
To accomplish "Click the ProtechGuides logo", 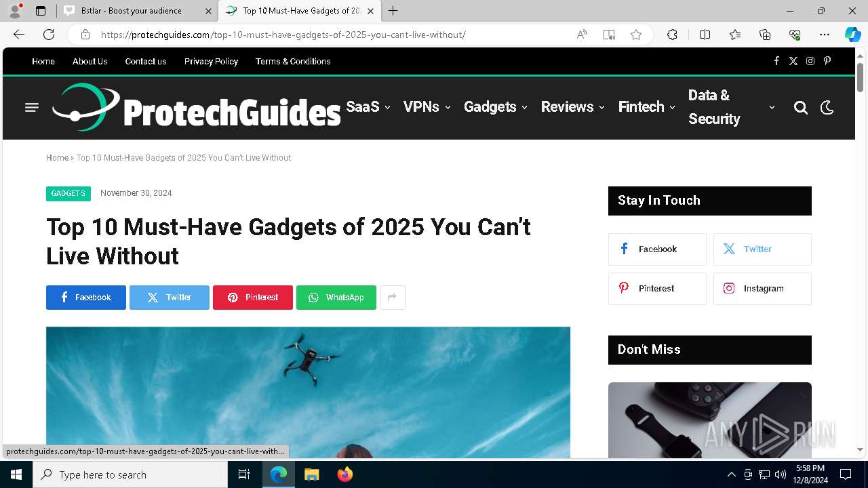I will [197, 107].
